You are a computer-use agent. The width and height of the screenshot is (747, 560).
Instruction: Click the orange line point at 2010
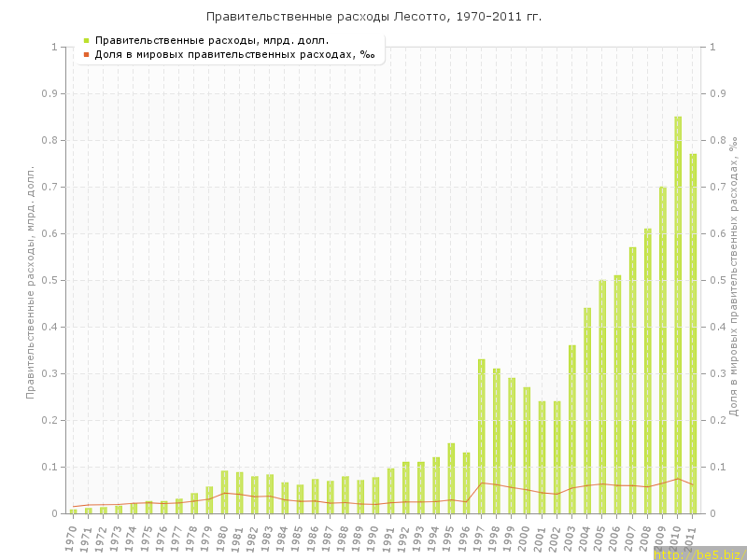(678, 479)
